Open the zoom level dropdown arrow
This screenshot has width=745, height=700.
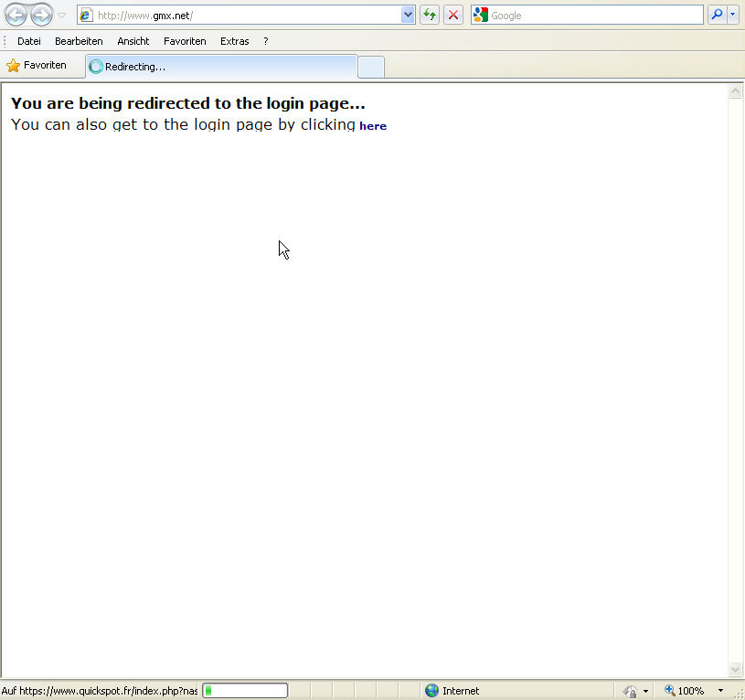coord(720,691)
